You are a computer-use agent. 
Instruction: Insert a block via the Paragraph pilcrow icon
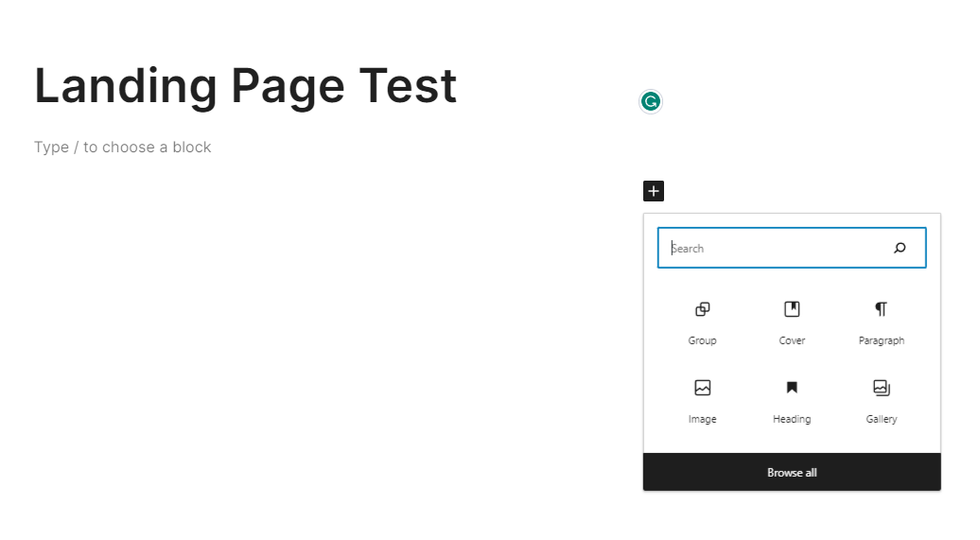[x=881, y=309]
